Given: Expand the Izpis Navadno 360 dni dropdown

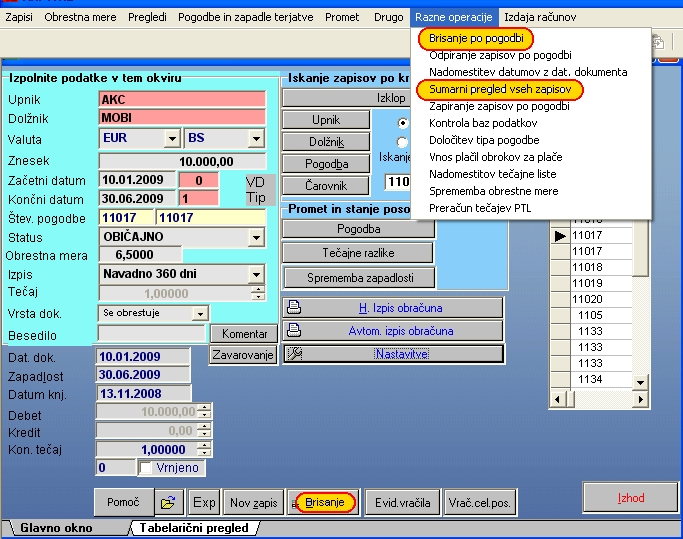Looking at the screenshot, I should [x=257, y=274].
